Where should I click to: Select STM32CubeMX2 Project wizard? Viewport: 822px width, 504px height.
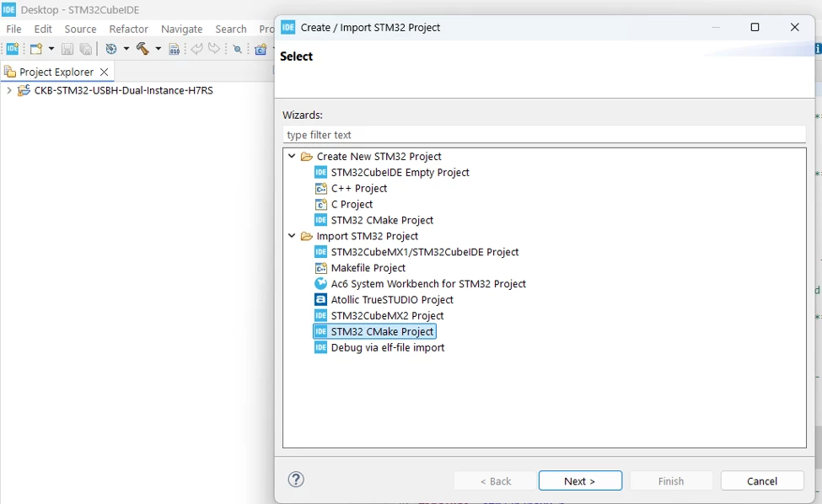[x=388, y=315]
